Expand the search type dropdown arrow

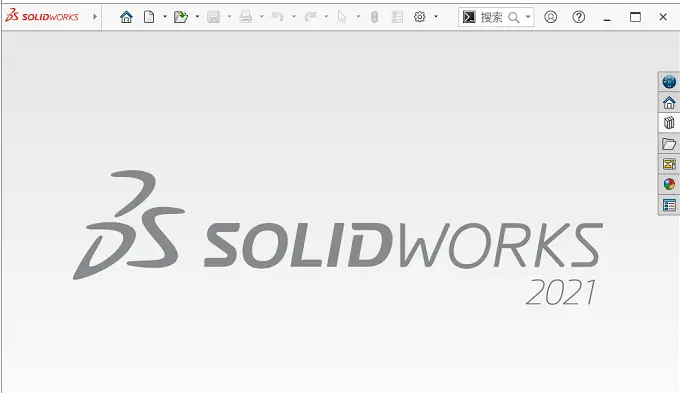(528, 17)
